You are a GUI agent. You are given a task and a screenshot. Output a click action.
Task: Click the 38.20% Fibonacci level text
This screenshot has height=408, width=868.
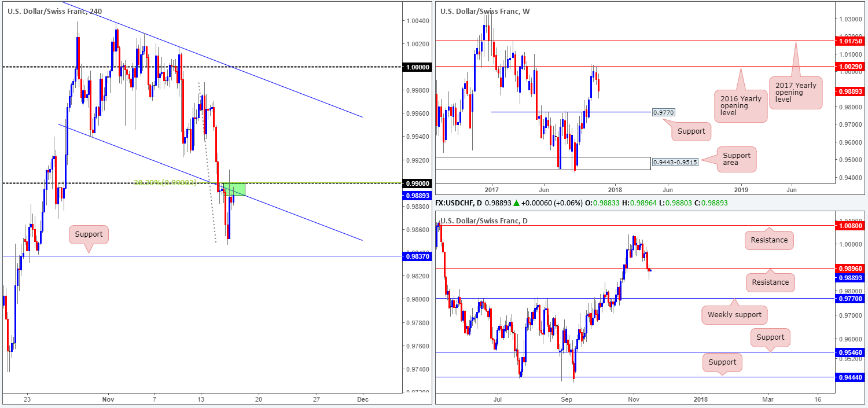point(165,182)
